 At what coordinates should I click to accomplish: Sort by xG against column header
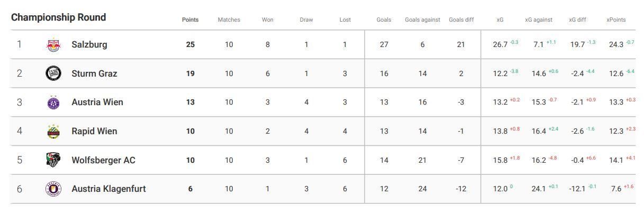(539, 20)
